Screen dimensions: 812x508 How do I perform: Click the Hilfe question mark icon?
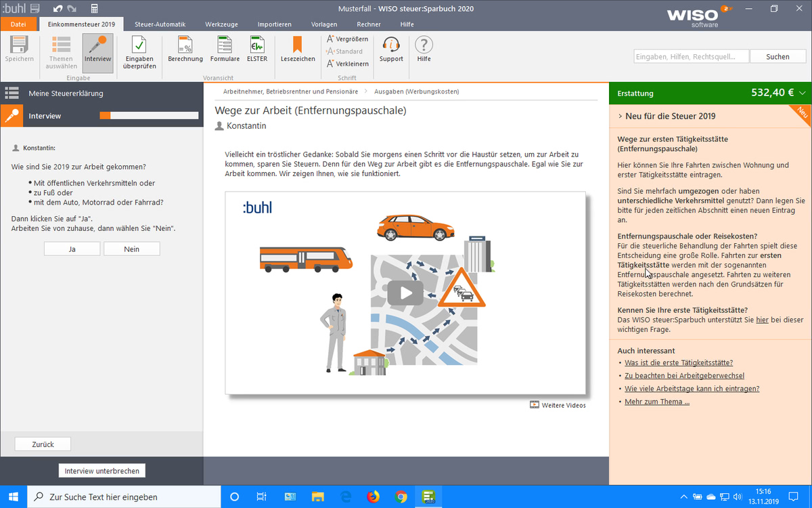pyautogui.click(x=424, y=45)
